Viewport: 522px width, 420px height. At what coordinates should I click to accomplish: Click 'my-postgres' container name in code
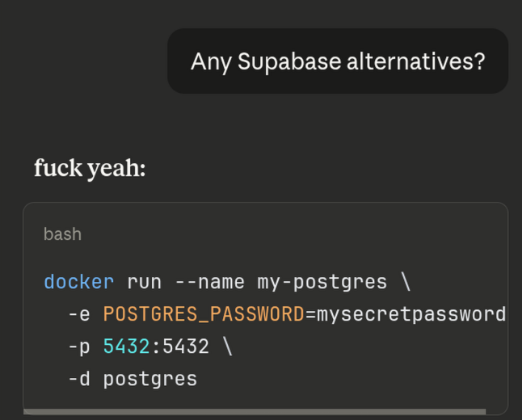(x=322, y=282)
